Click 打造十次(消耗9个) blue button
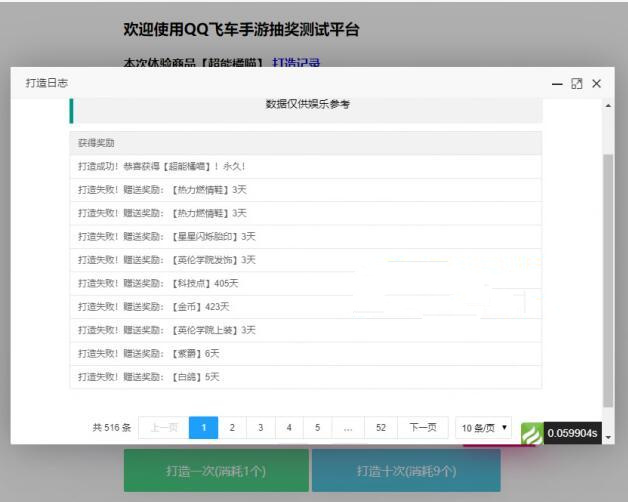This screenshot has height=502, width=628. pos(406,470)
